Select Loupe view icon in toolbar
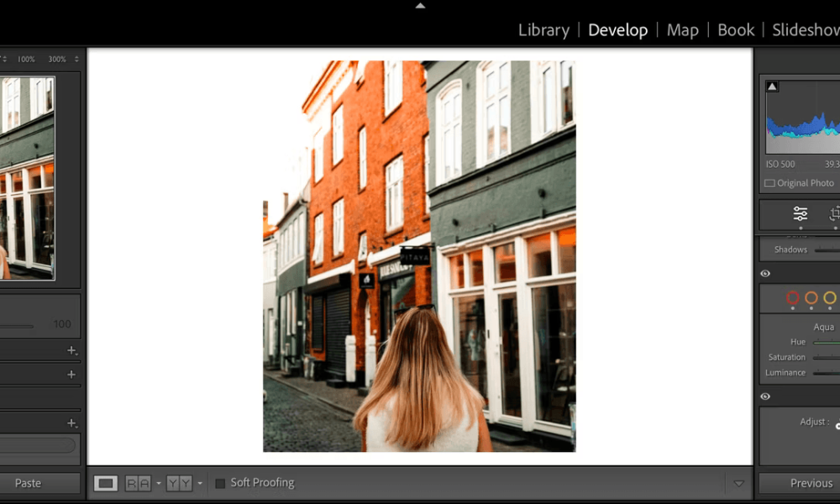840x504 pixels. (106, 484)
